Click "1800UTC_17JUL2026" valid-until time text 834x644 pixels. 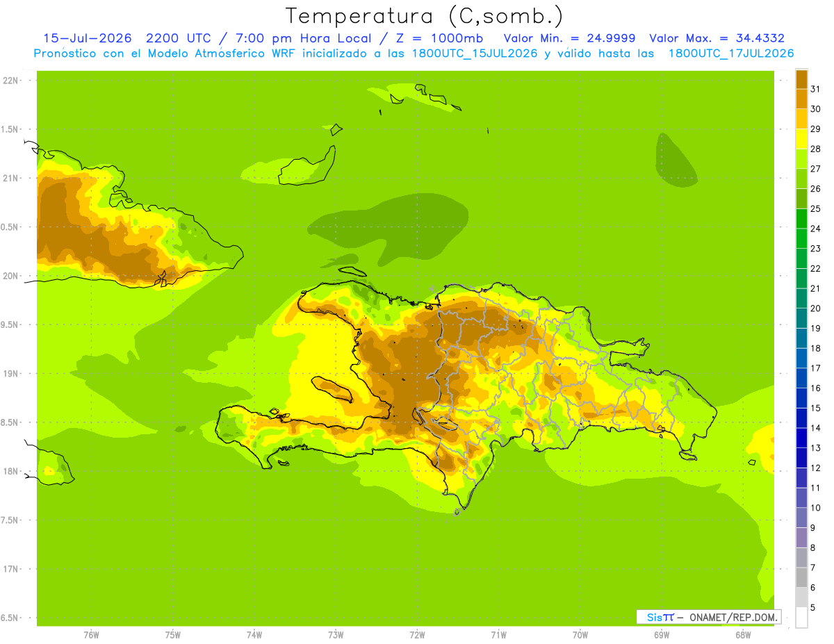pos(731,53)
